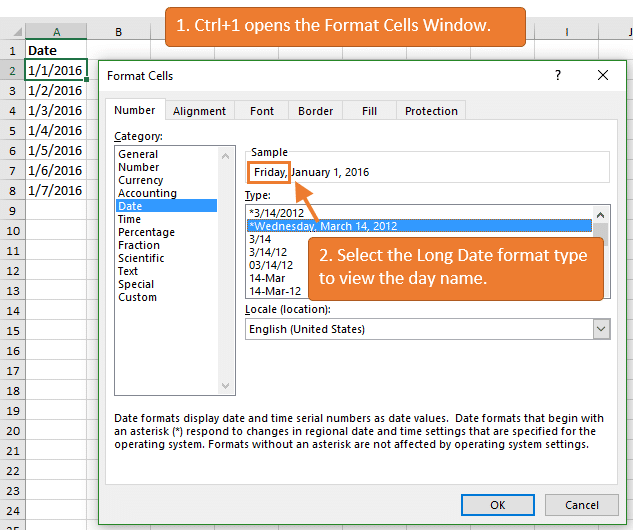Choose the Percentage category
This screenshot has height=530, width=634.
pos(146,232)
